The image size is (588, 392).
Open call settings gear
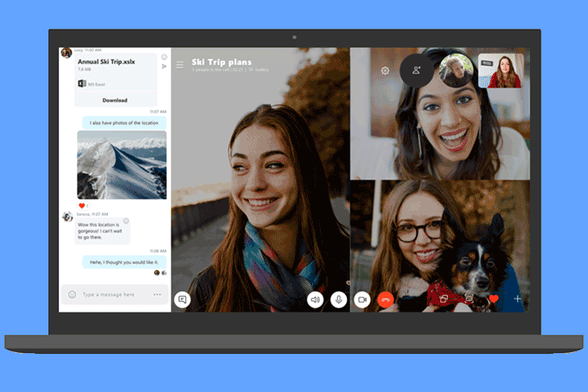pyautogui.click(x=385, y=71)
